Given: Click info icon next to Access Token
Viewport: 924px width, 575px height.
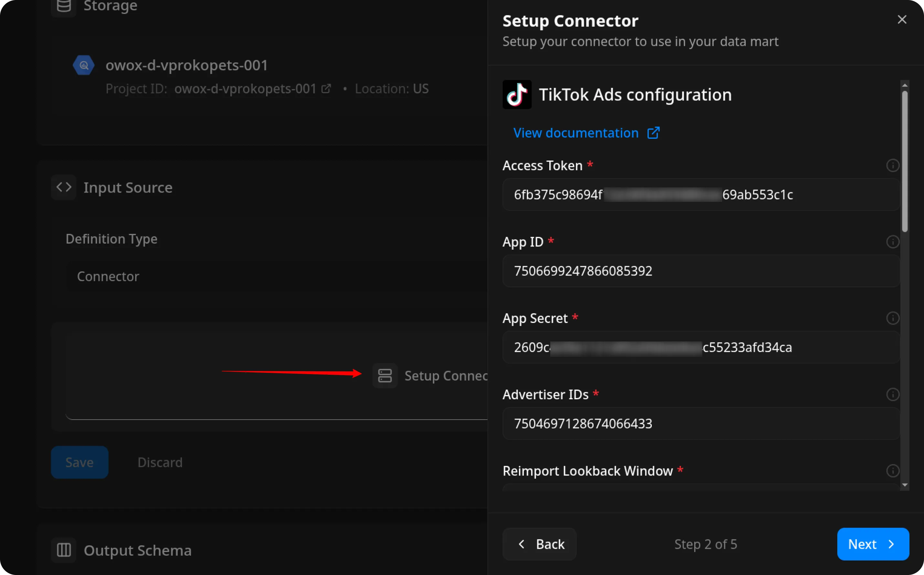Looking at the screenshot, I should click(892, 165).
